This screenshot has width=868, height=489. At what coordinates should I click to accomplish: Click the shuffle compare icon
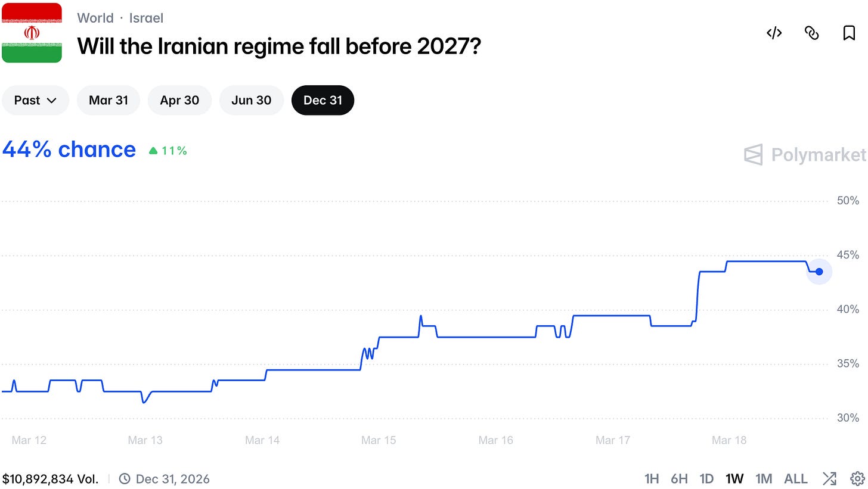coord(829,478)
